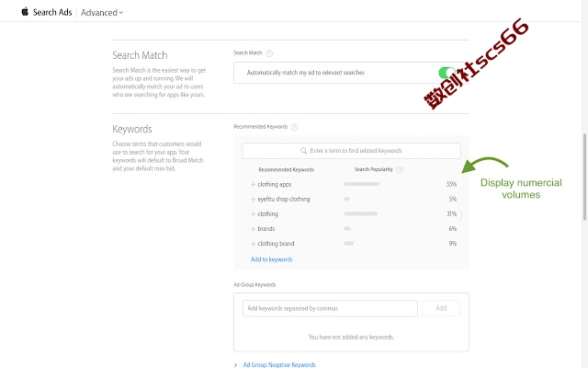Click the Add button for keywords
The height and width of the screenshot is (368, 588).
click(x=441, y=308)
